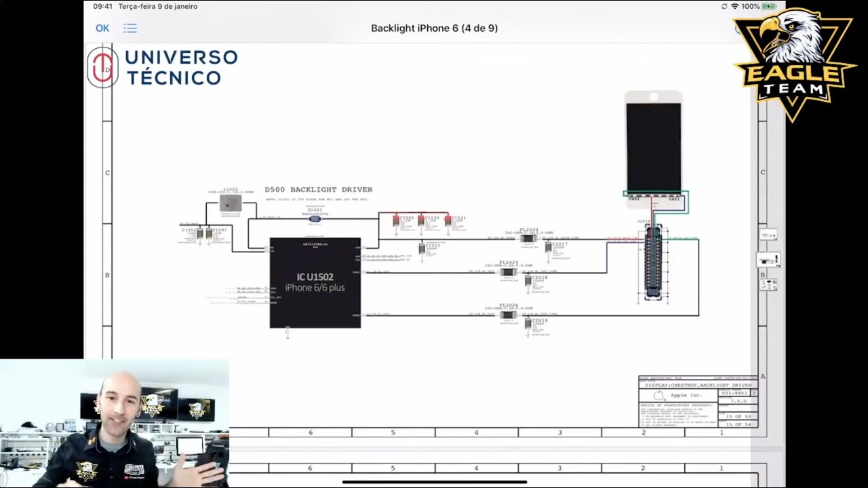The width and height of the screenshot is (868, 488).
Task: Tap the OK button to close the document
Action: (102, 28)
